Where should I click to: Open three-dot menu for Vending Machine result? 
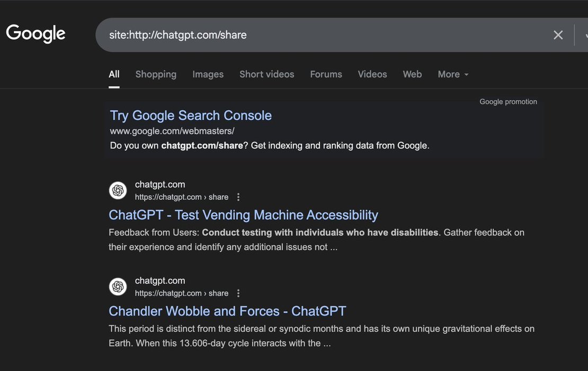click(238, 197)
